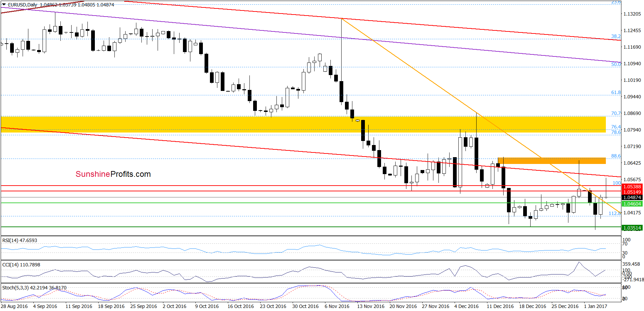Screen dimensions: 644x311
Task: Select the green 1.04604 price label
Action: coord(632,204)
